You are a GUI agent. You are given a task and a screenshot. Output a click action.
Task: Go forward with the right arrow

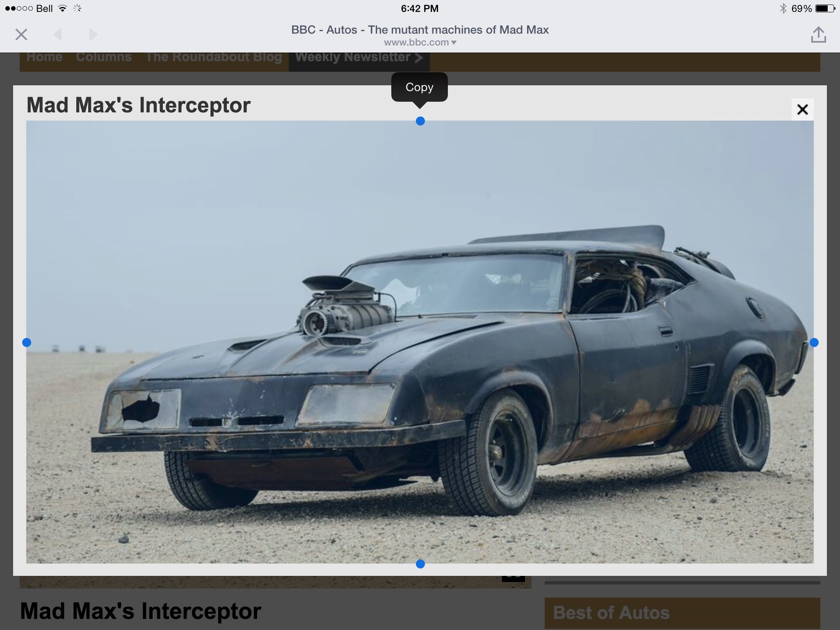93,34
